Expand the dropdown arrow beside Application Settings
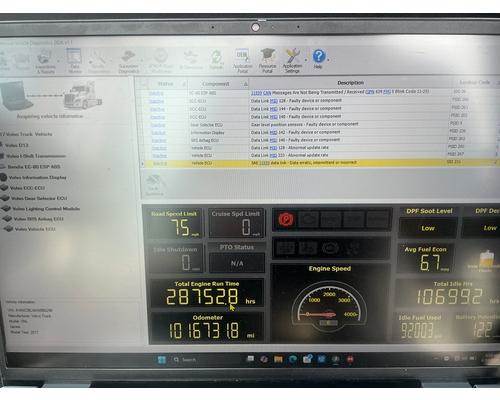The width and height of the screenshot is (500, 400). coord(306,60)
